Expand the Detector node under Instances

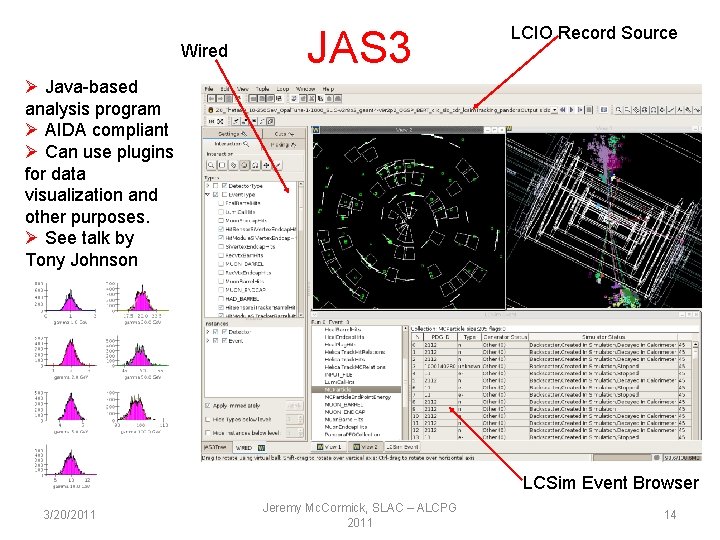coord(208,332)
